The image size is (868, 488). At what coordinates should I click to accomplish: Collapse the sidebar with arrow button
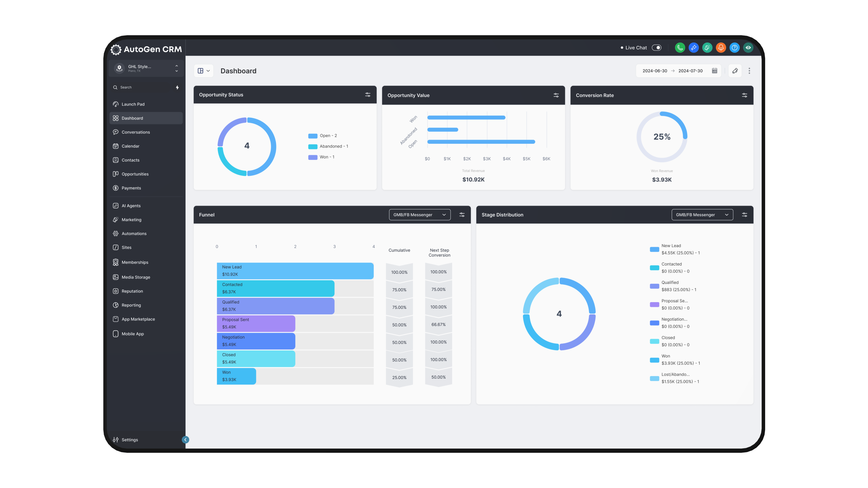pyautogui.click(x=185, y=439)
